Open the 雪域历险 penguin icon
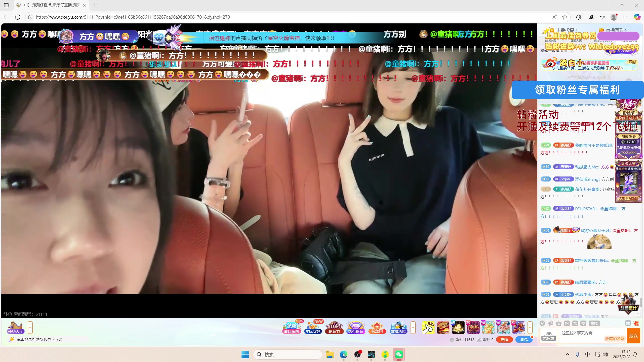 click(x=398, y=327)
